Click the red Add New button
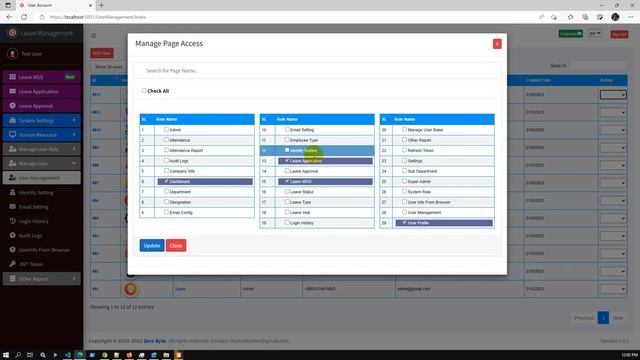This screenshot has width=640, height=360. (102, 53)
